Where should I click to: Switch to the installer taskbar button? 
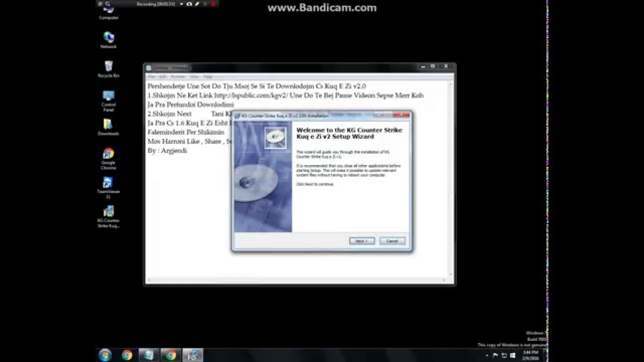pos(193,355)
